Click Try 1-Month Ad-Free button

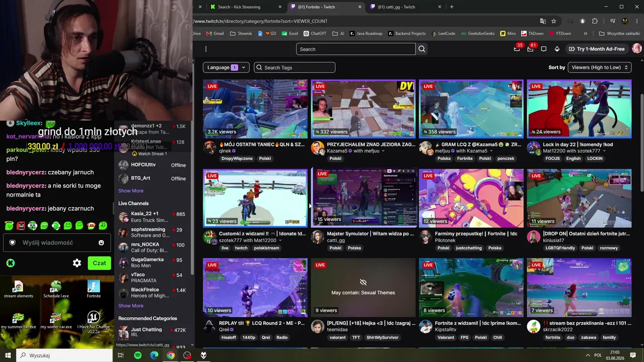(597, 49)
